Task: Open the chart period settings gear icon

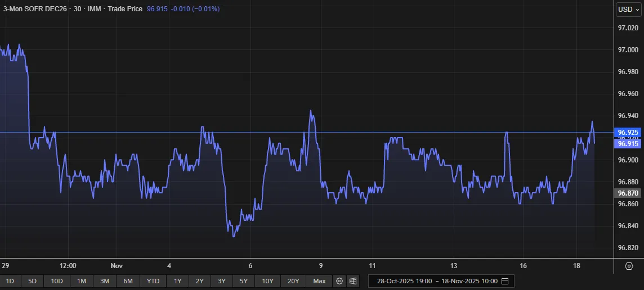Action: click(x=339, y=281)
